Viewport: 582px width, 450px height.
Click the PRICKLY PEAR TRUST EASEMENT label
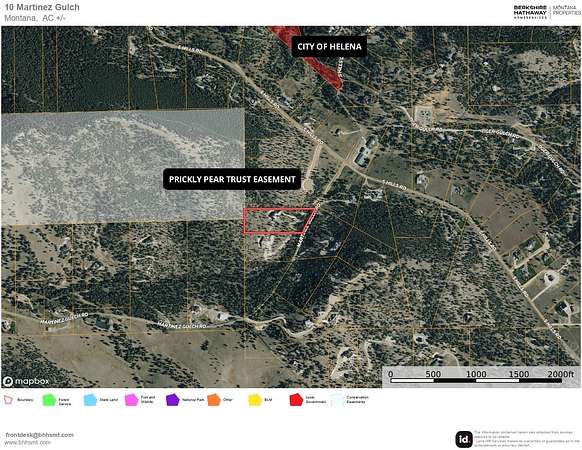232,179
